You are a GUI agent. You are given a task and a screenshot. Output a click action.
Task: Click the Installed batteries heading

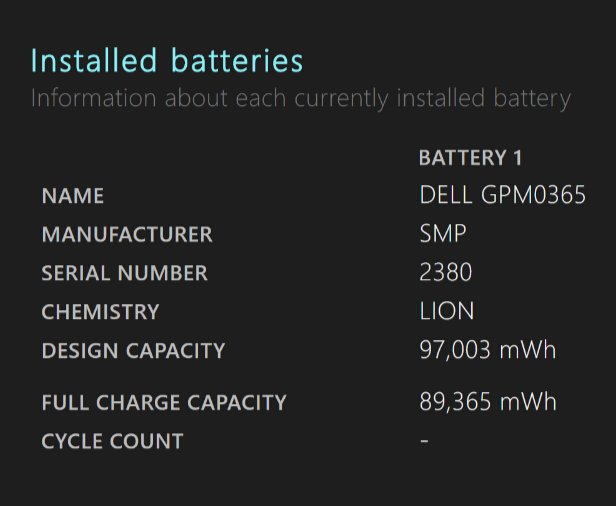(167, 61)
